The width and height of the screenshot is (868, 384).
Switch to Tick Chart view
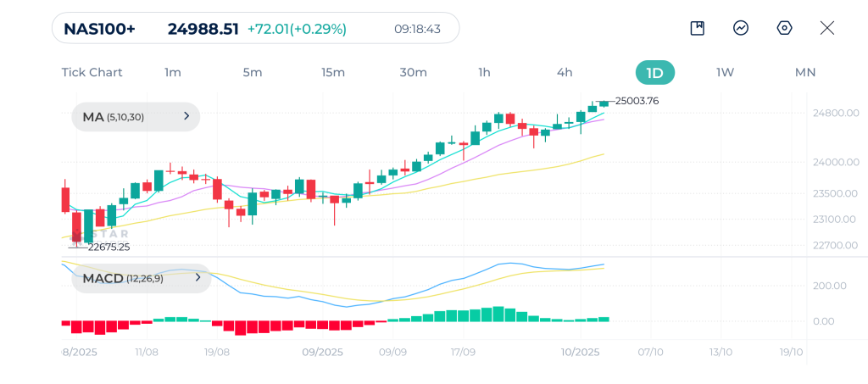[x=92, y=72]
